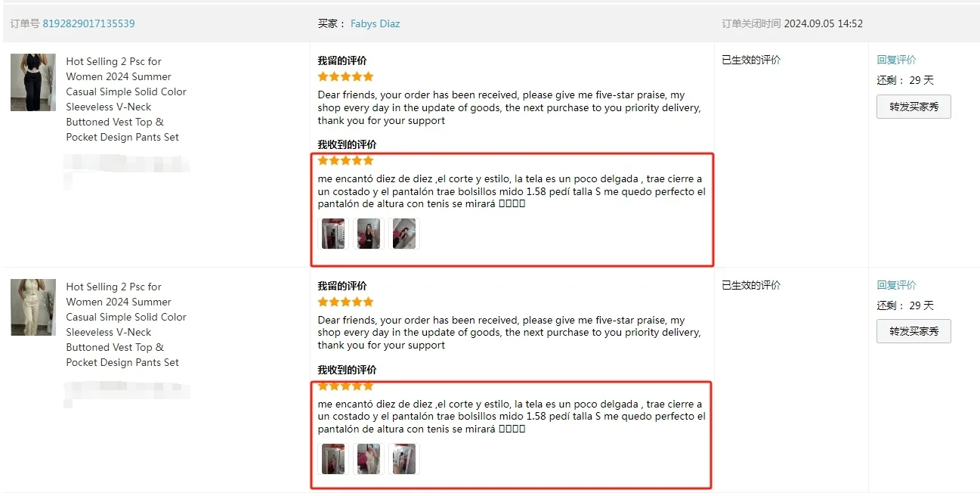The width and height of the screenshot is (980, 496).
Task: Open order number 8192829017135539 link
Action: point(88,23)
